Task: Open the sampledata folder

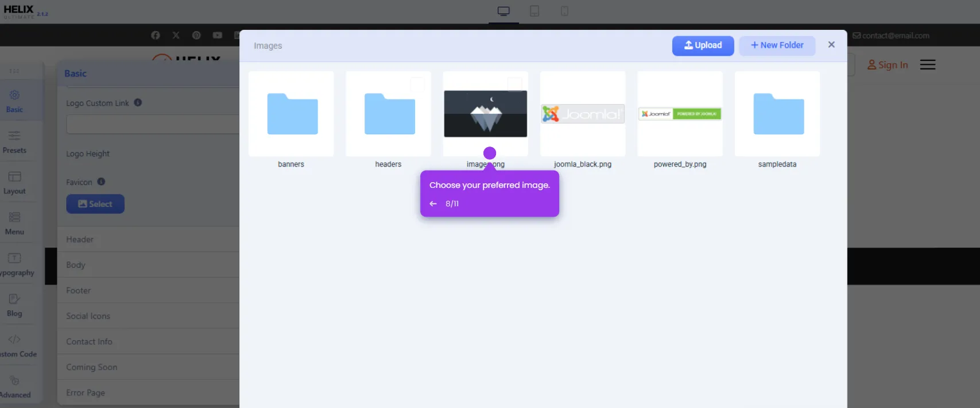Action: 777,114
